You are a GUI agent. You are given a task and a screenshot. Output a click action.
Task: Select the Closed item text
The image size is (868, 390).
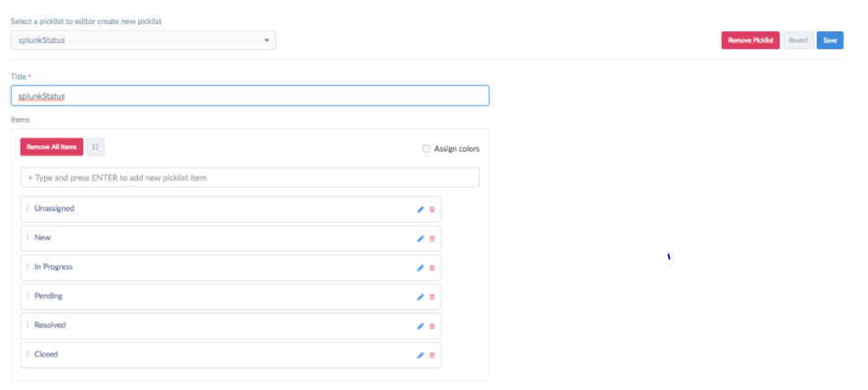[46, 354]
